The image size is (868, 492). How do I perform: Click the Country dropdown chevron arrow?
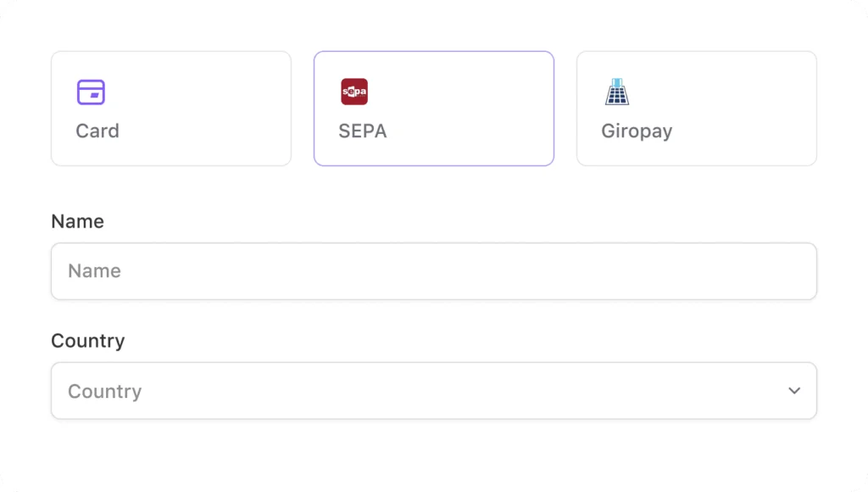click(x=794, y=391)
